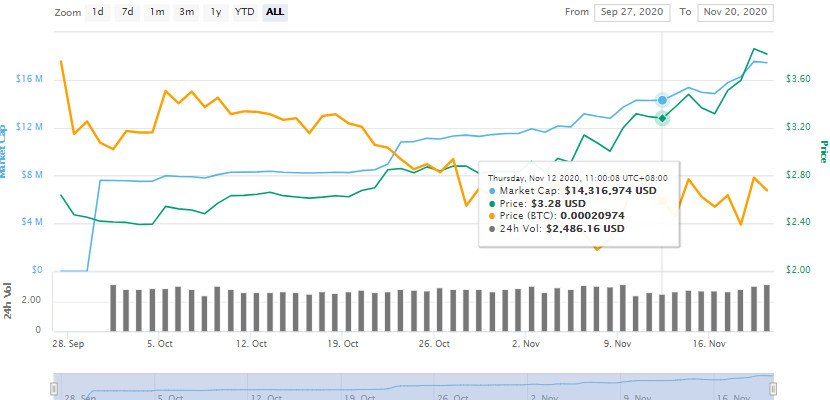Click the $4 M axis label
This screenshot has height=400, width=830.
click(x=32, y=223)
